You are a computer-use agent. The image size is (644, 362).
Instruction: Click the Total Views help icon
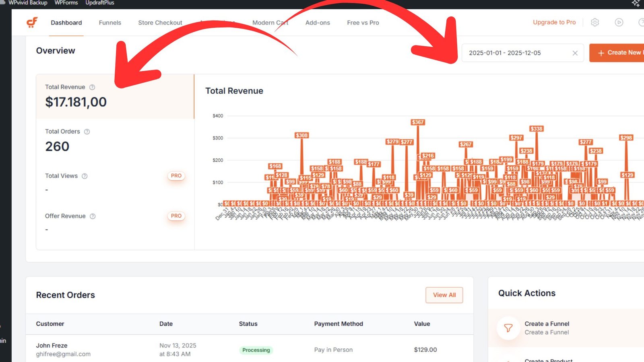(85, 176)
